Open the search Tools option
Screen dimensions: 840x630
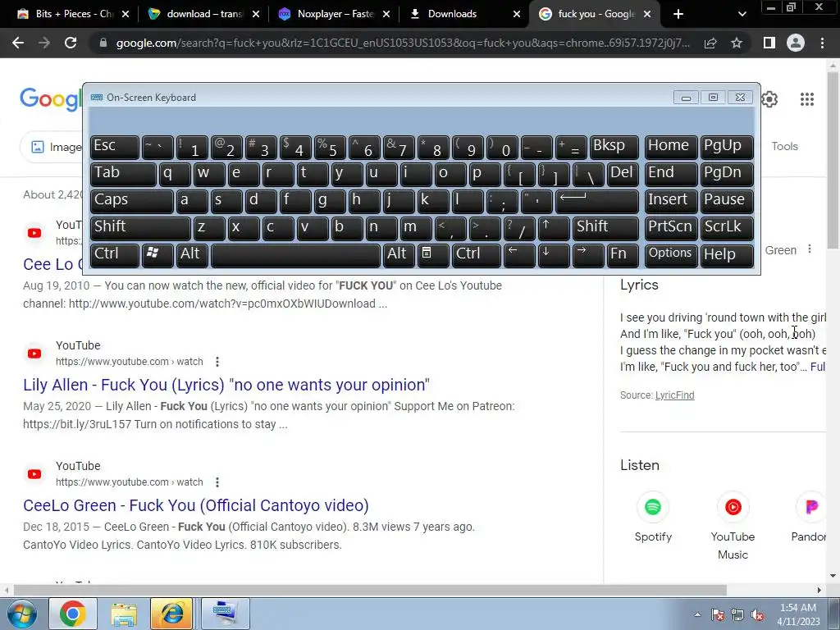784,146
